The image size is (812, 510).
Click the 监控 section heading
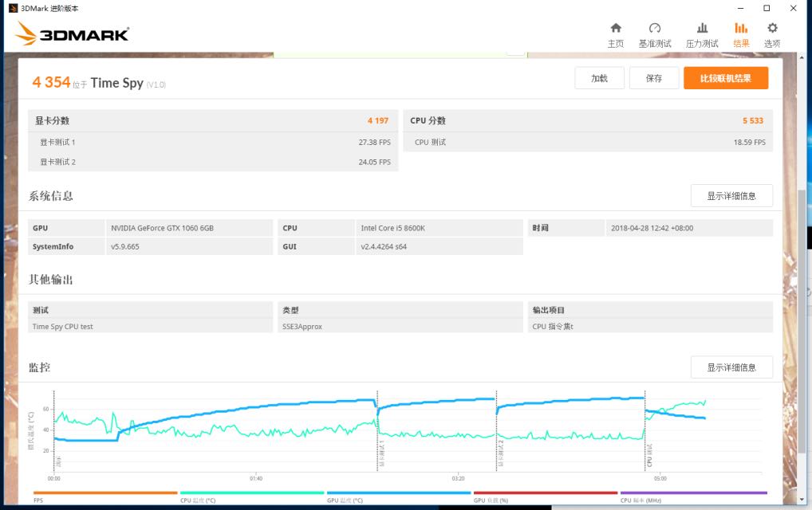pos(39,368)
